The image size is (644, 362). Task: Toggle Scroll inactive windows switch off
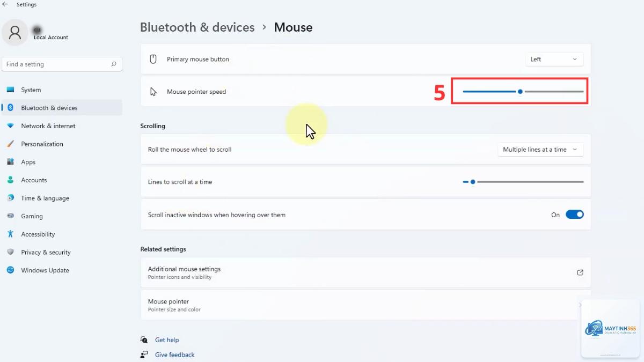(575, 215)
